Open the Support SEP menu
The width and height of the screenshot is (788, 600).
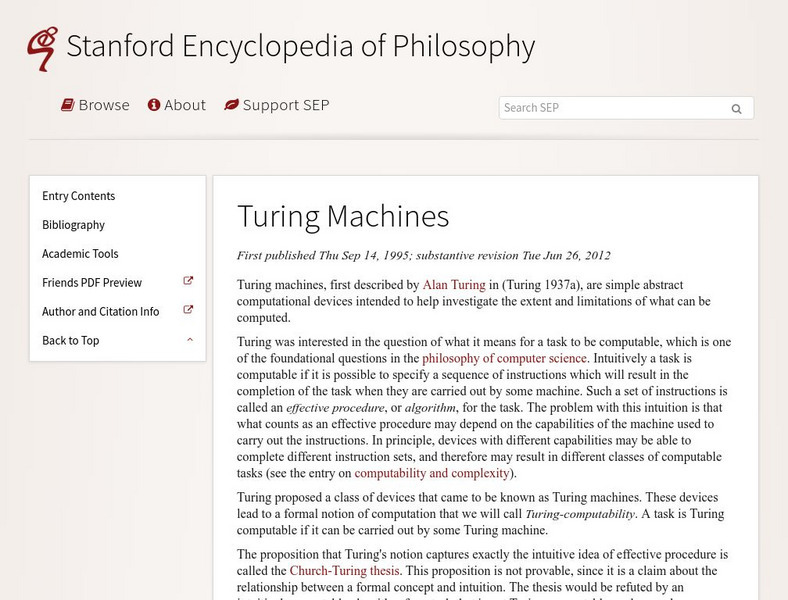(276, 105)
